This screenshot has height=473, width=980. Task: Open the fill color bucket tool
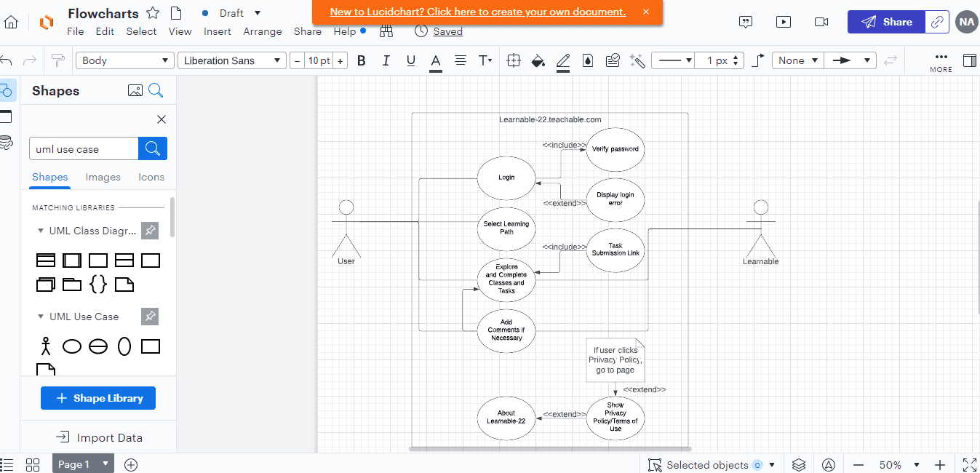538,61
